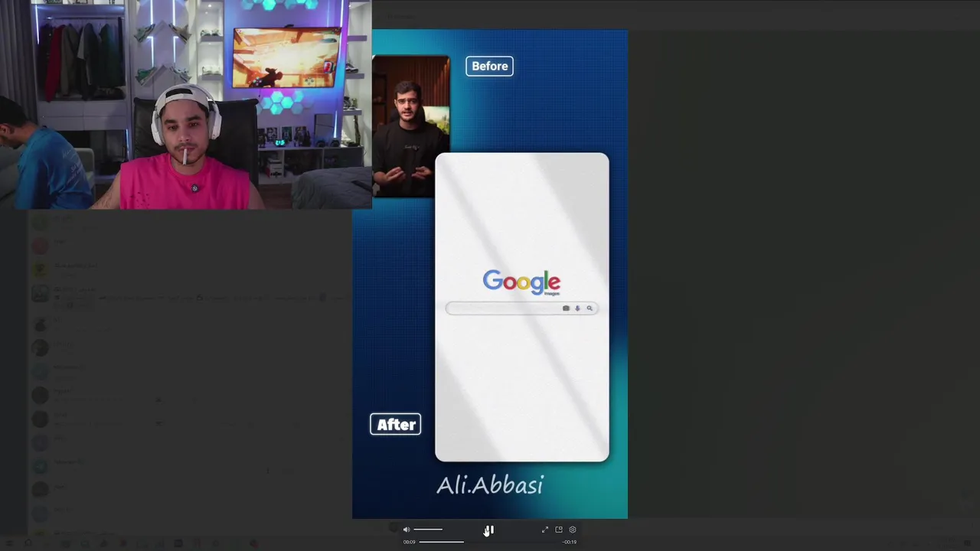Click the After label in the video
The height and width of the screenshot is (551, 980).
(x=396, y=425)
